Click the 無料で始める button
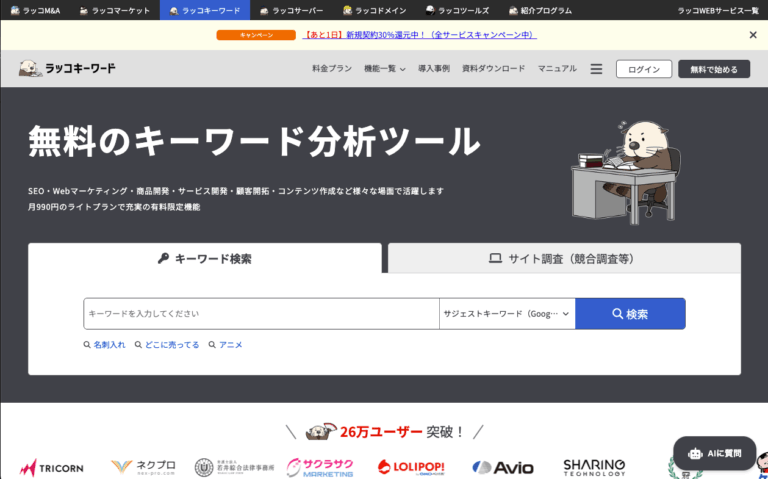The width and height of the screenshot is (768, 479). [714, 69]
